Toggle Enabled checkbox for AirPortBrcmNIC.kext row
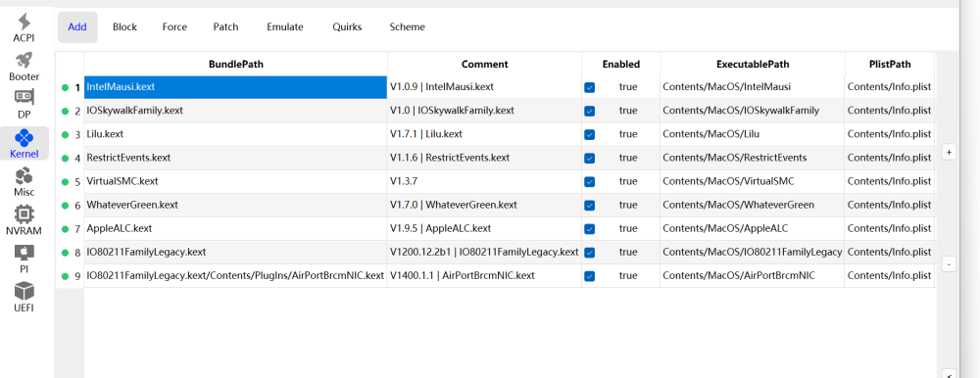 coord(589,275)
